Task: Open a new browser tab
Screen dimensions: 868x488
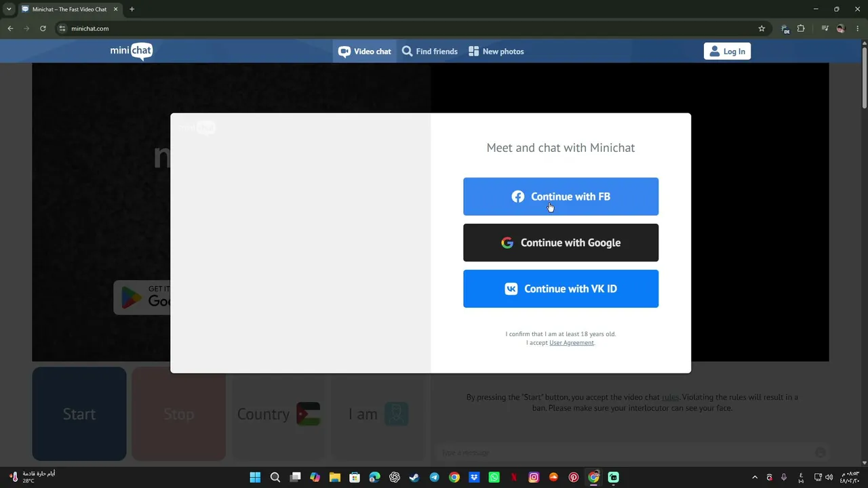Action: click(x=132, y=9)
